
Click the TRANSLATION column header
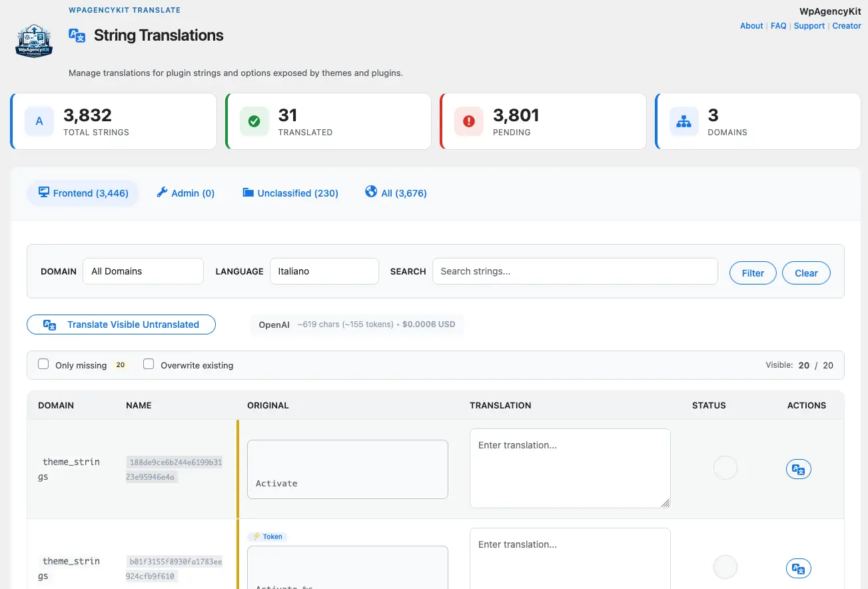[x=500, y=405]
